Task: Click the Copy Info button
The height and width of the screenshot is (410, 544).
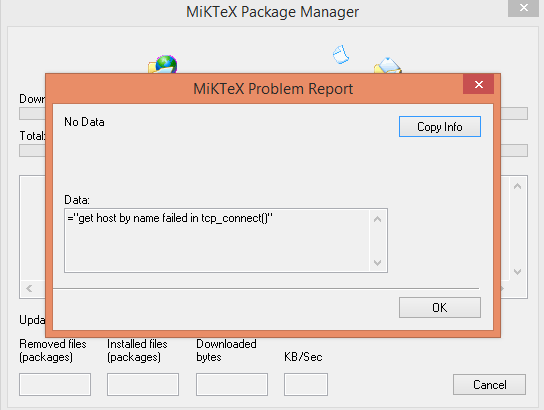Action: point(440,127)
